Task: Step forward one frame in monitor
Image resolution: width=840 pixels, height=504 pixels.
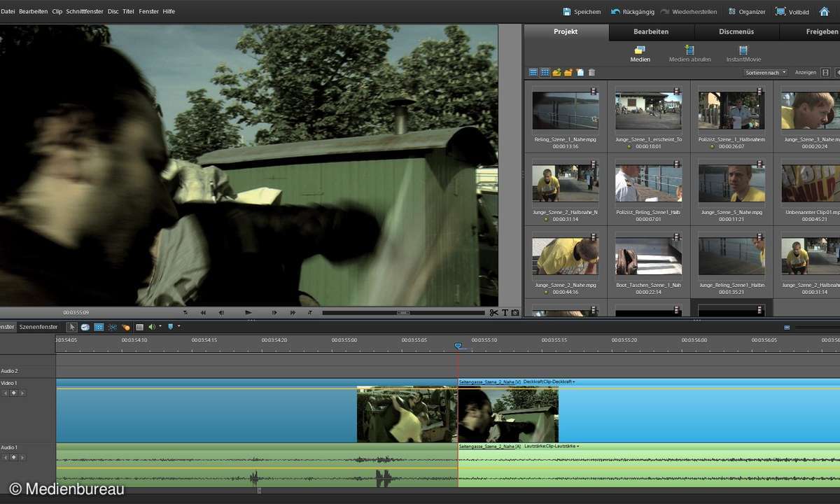Action: point(274,312)
